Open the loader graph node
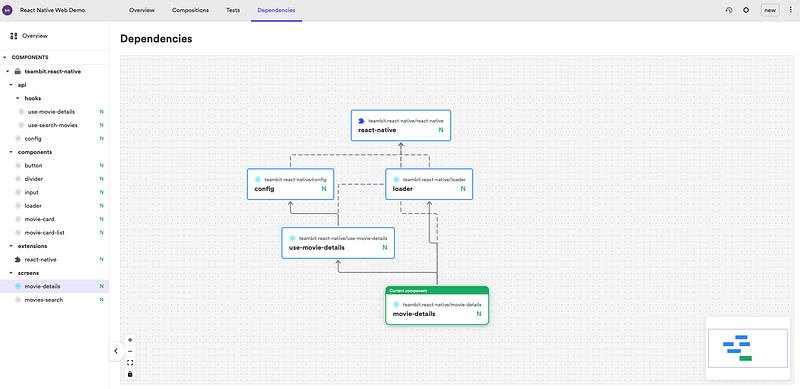Viewport: 800px width, 389px height. click(x=429, y=184)
